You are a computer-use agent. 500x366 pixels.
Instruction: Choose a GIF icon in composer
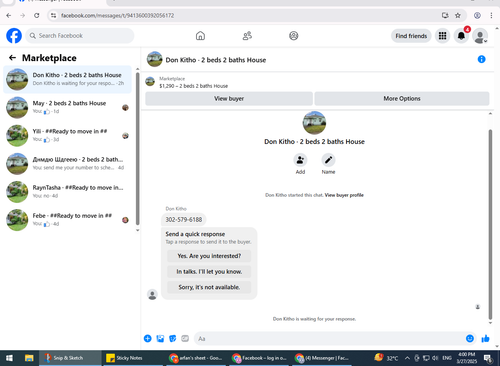pos(185,339)
